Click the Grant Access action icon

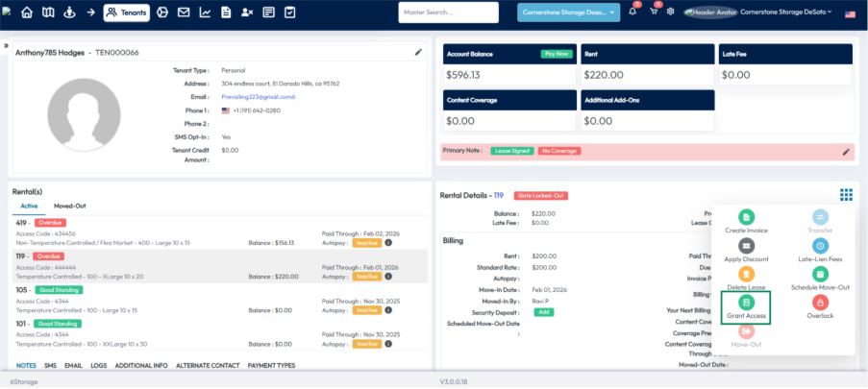(x=746, y=303)
